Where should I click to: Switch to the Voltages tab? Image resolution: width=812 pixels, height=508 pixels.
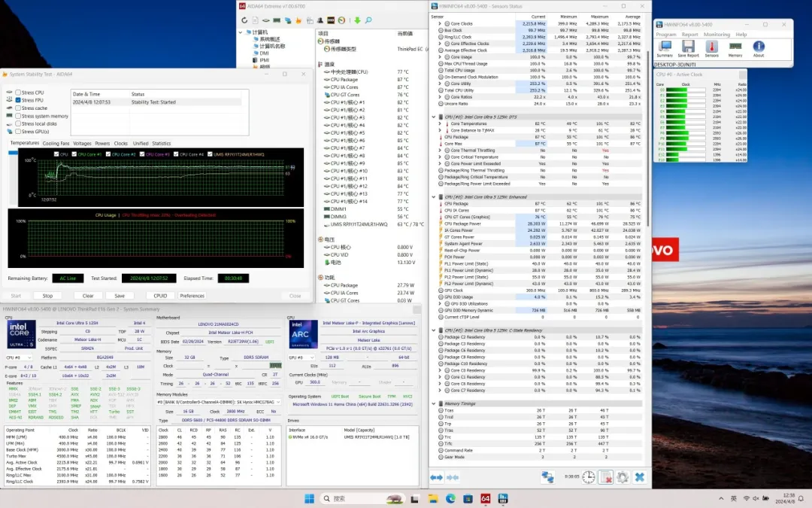(x=82, y=143)
